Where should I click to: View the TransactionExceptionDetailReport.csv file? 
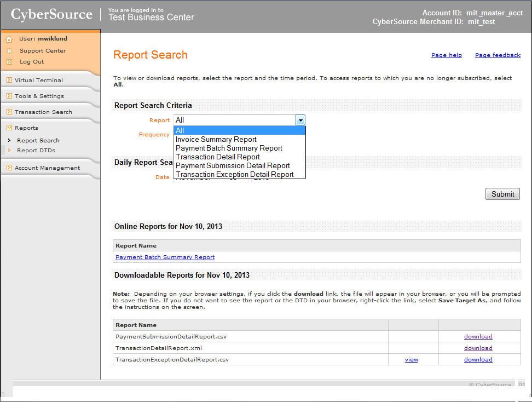411,359
